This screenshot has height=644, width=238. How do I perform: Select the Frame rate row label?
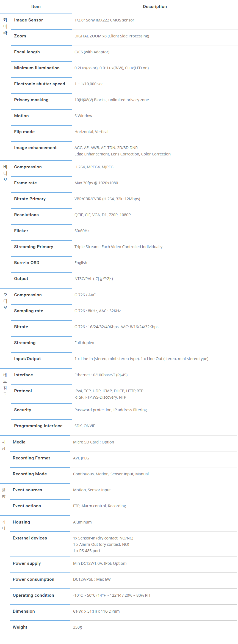tap(25, 183)
